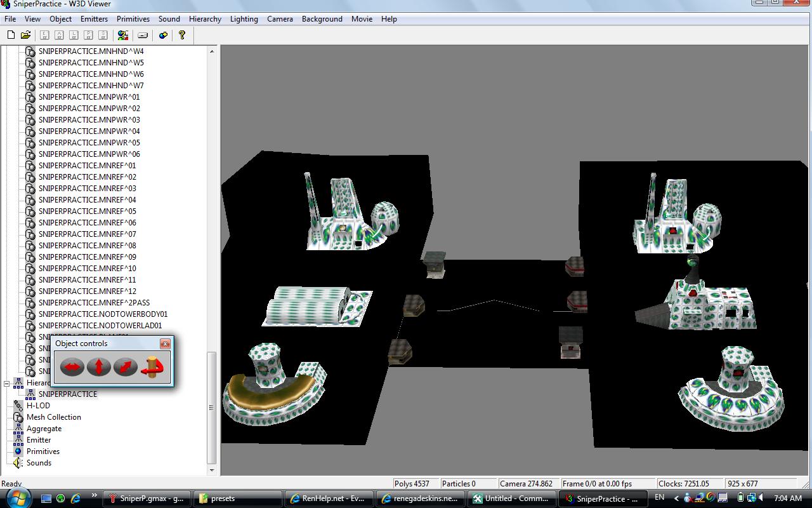Select the Sounds node in tree

[x=39, y=463]
